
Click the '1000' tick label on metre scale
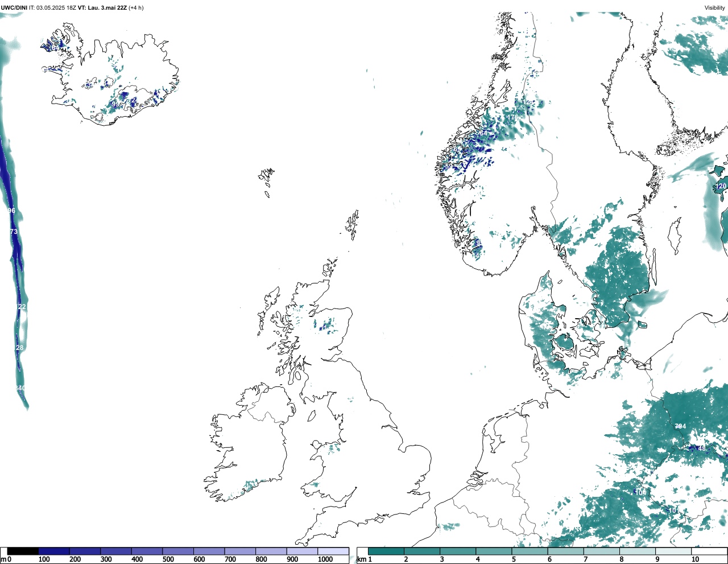tap(325, 559)
